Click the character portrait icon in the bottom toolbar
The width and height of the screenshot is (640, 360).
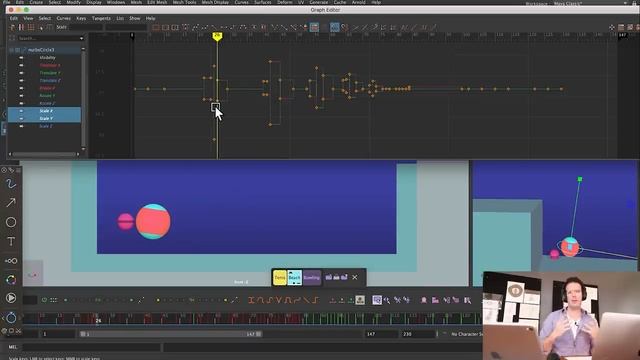[360, 300]
